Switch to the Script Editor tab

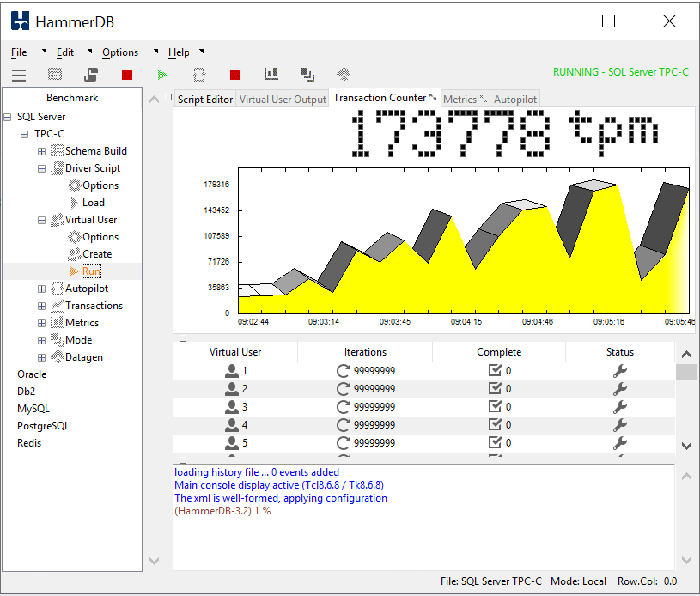(x=205, y=99)
